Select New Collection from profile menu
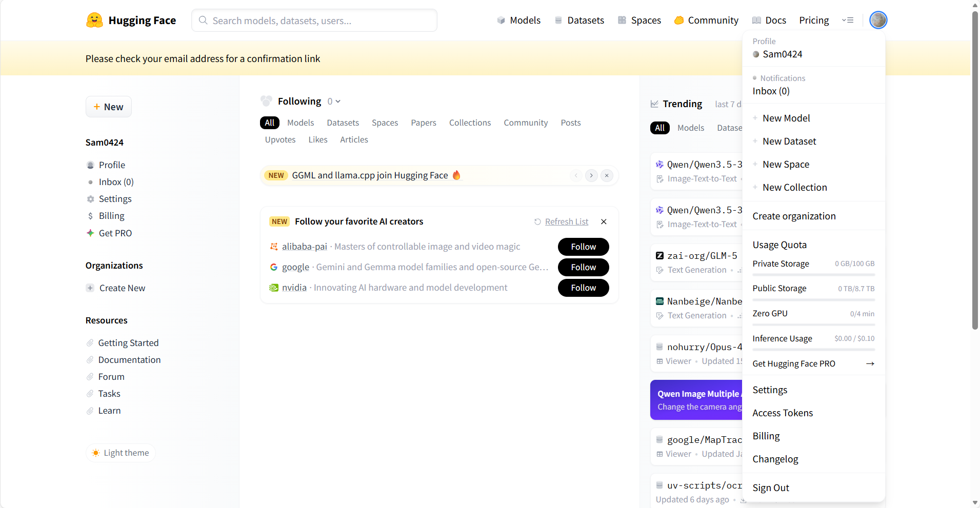The width and height of the screenshot is (980, 508). [x=814, y=188]
